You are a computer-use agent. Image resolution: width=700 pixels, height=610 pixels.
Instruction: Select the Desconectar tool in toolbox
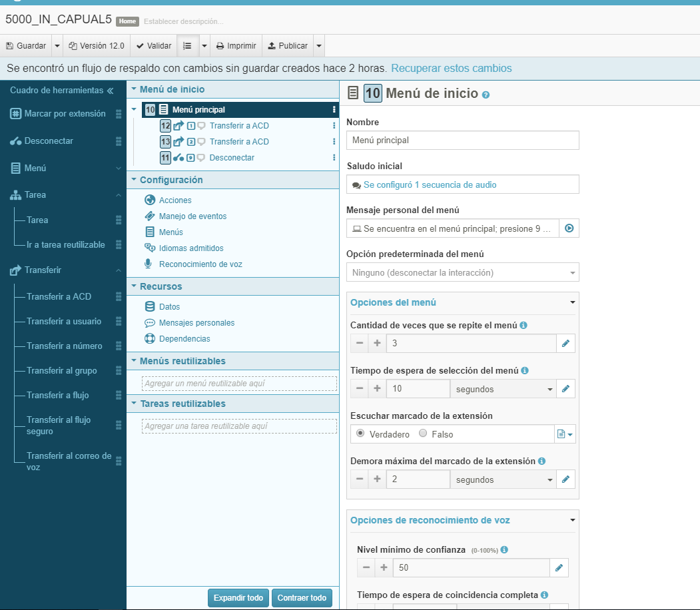click(48, 141)
